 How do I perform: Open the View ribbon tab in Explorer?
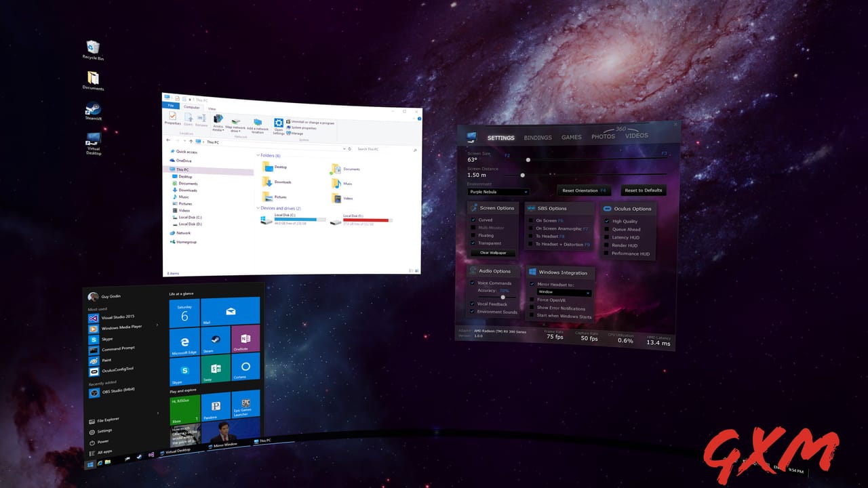coord(212,108)
